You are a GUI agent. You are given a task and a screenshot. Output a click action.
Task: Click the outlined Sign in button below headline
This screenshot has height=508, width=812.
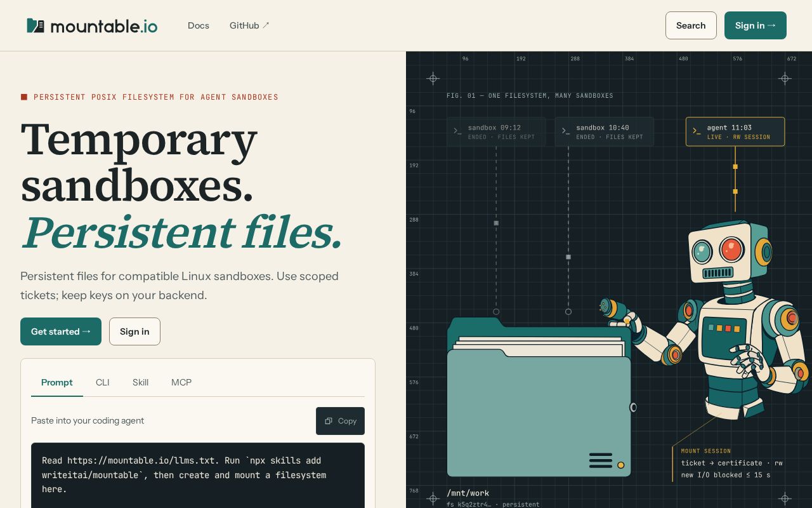(x=134, y=331)
